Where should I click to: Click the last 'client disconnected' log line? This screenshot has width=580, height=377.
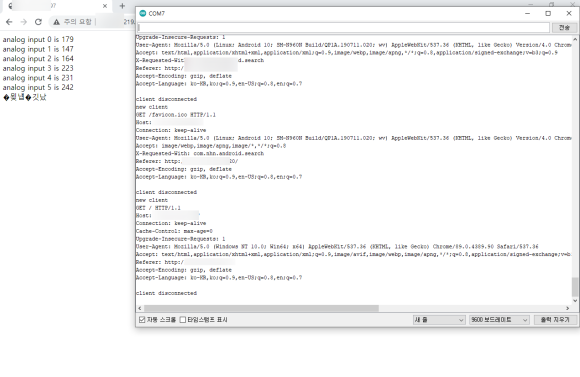166,293
